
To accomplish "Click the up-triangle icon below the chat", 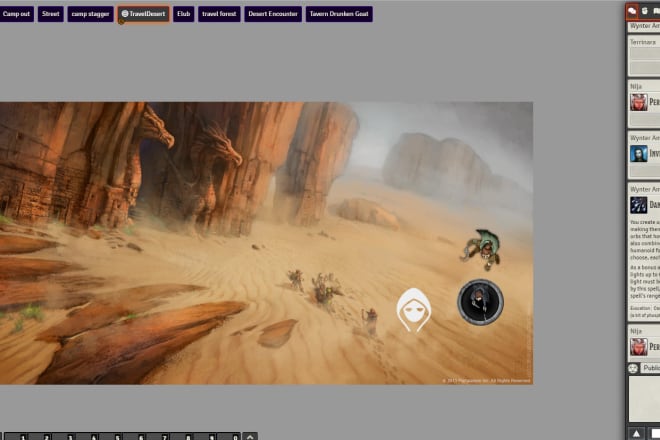I will coord(636,434).
